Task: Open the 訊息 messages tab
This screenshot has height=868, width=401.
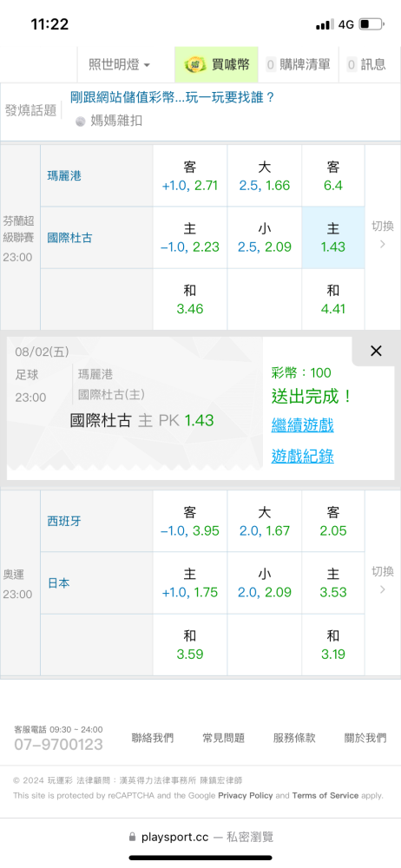Action: click(366, 65)
